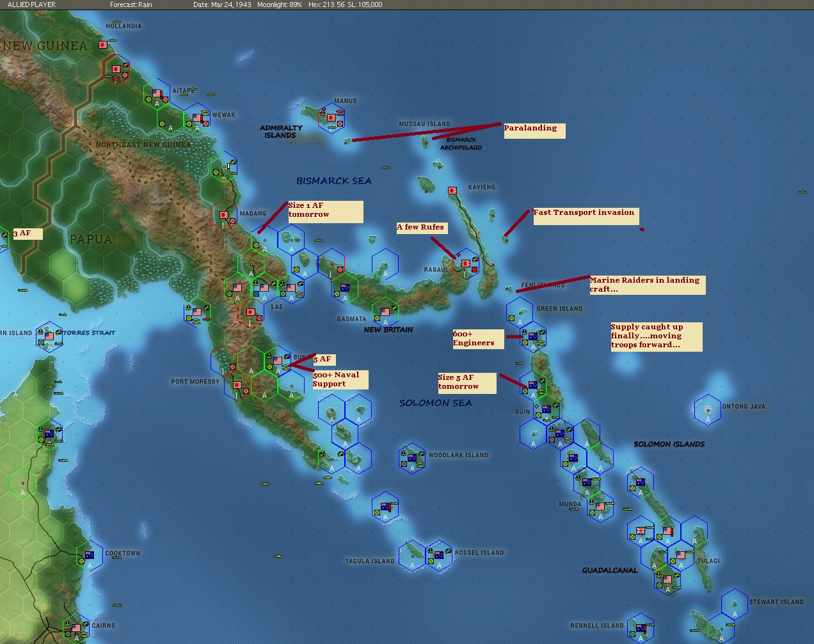Select Japanese flag unit beside Port Moresby label
The image size is (814, 644).
tap(237, 386)
